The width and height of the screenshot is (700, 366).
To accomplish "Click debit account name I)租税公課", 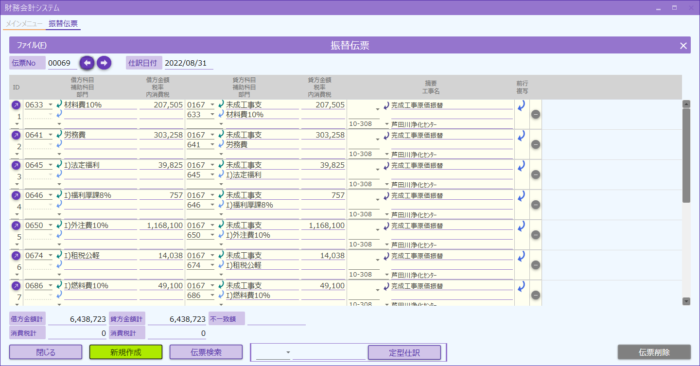I will pos(82,255).
